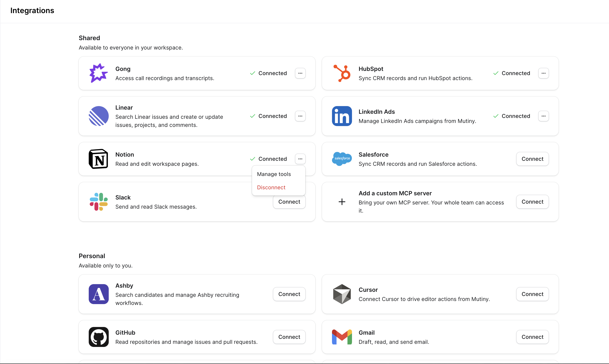Click 'Manage LinkedIn Ads campaigns from Mutiny.' description
This screenshot has width=609, height=364.
(x=417, y=121)
